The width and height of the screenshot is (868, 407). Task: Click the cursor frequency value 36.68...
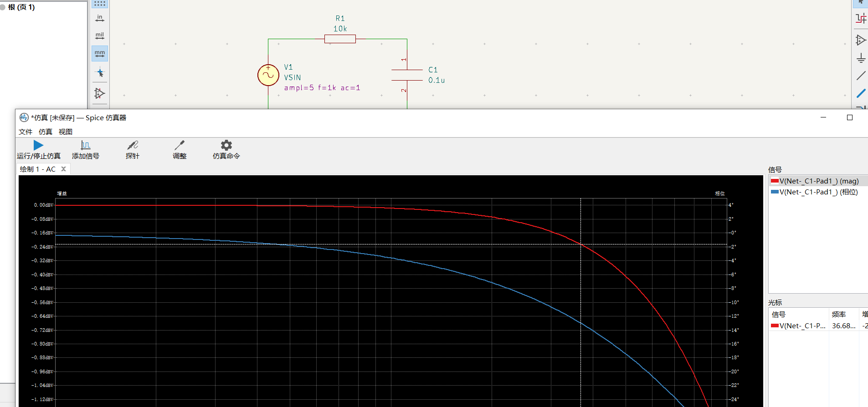844,326
